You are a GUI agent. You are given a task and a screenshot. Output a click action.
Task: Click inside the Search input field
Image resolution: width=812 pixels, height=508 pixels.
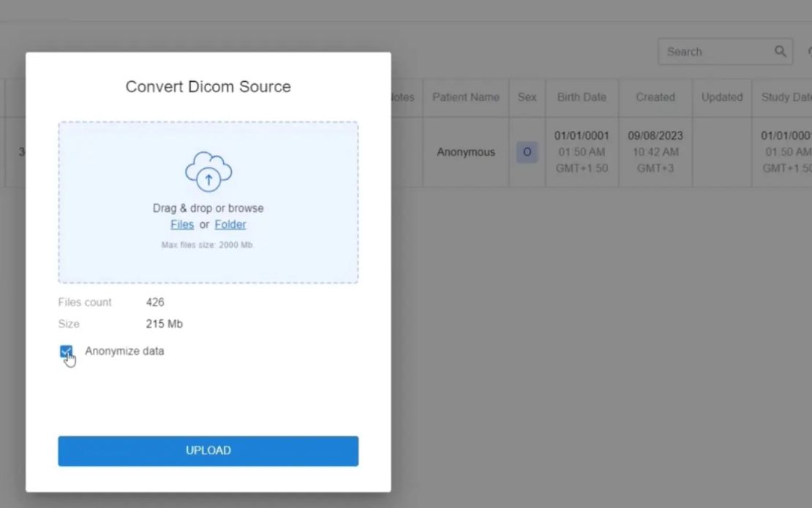(717, 52)
